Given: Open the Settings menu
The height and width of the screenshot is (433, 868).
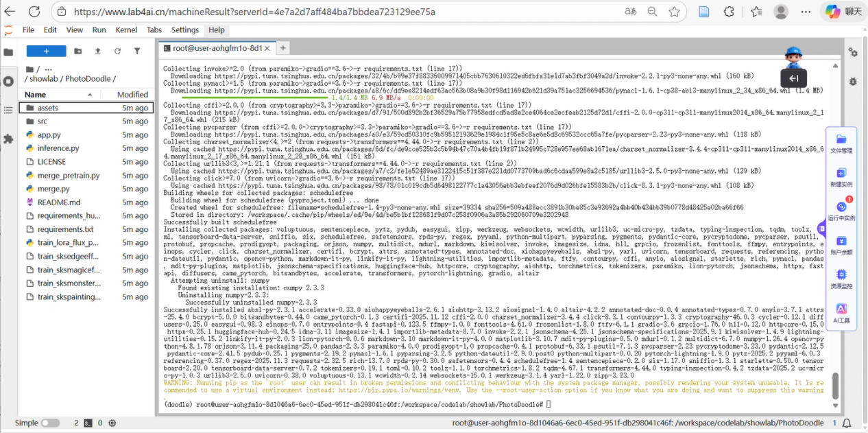Looking at the screenshot, I should tap(185, 30).
